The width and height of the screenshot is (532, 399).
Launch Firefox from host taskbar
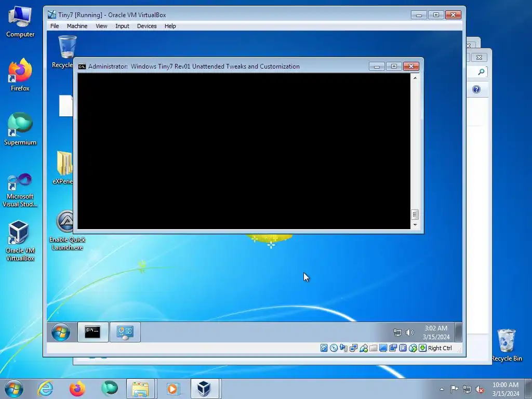pyautogui.click(x=77, y=389)
